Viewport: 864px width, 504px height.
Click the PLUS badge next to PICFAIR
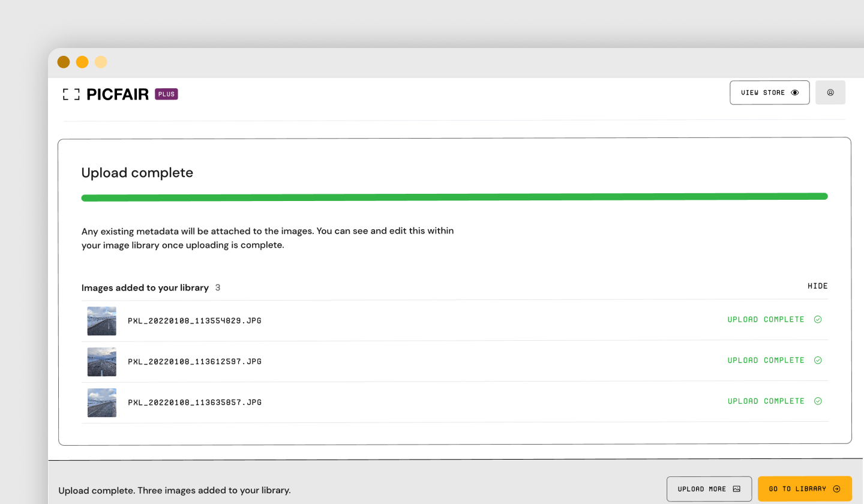(x=166, y=94)
